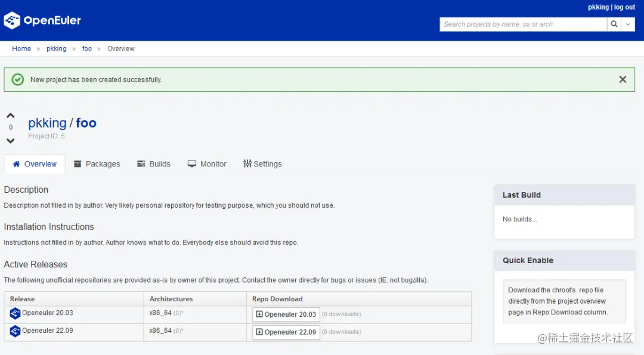Open pkking breadcrumb link
The height and width of the screenshot is (355, 644).
click(56, 48)
